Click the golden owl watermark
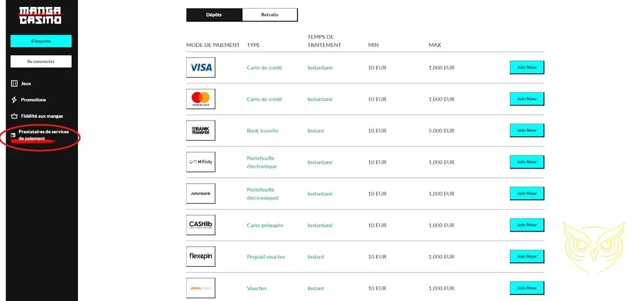Viewport: 644px width, 301px height. pyautogui.click(x=593, y=246)
